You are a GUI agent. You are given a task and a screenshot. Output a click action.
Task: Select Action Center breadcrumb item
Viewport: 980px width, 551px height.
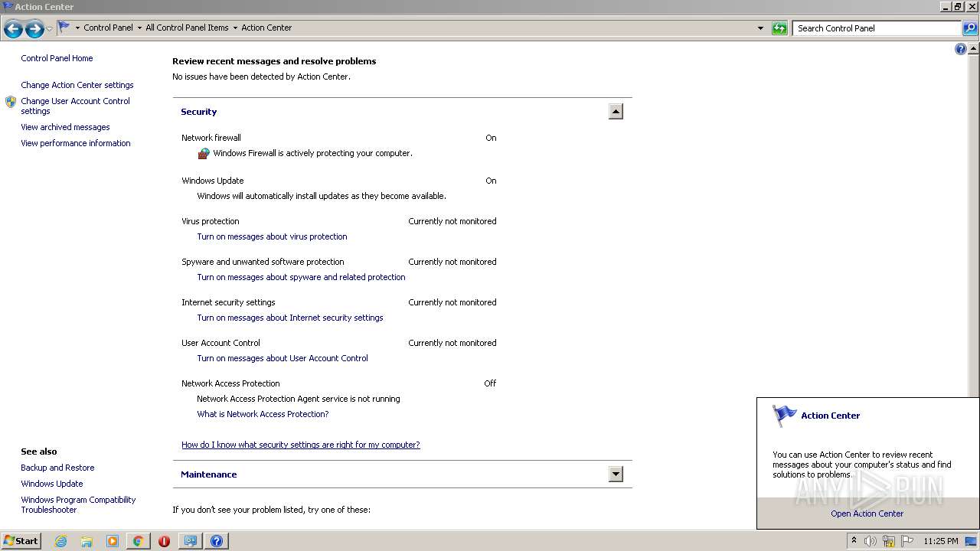tap(266, 28)
